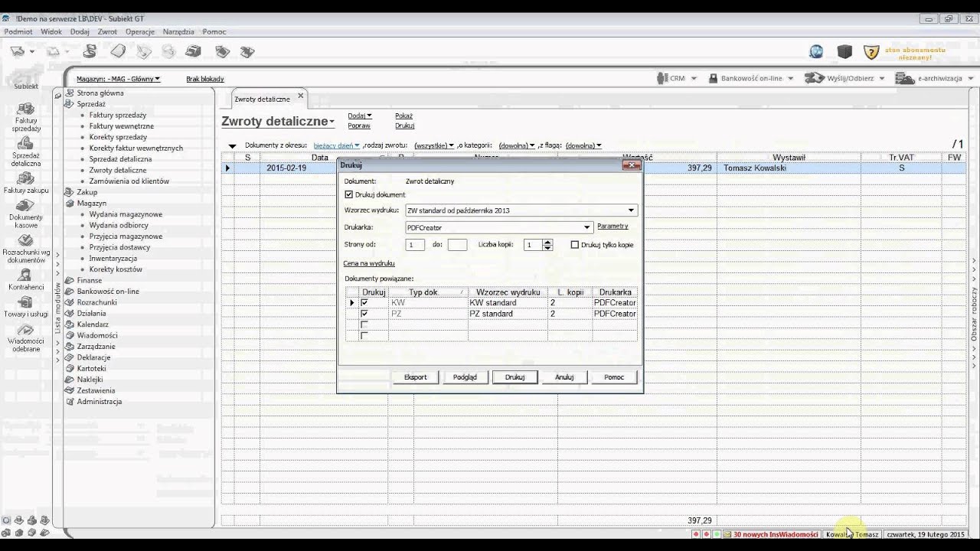Click Brak blokady link

[205, 79]
